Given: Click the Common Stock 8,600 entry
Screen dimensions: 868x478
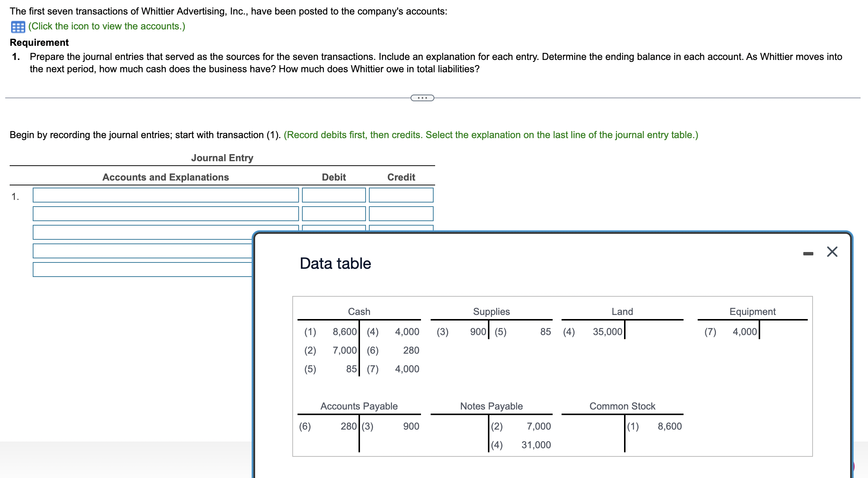Looking at the screenshot, I should [x=669, y=426].
